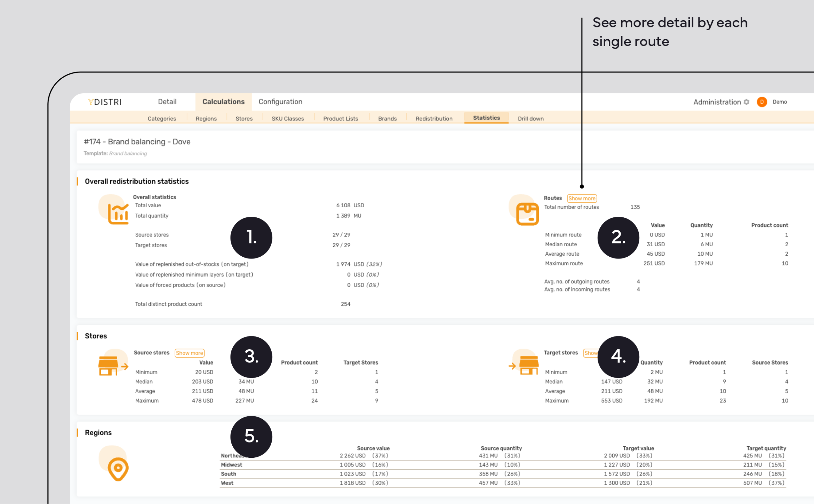Click the Total quantity '1 389 MU'
Screen dimensions: 814x504
[x=349, y=216]
